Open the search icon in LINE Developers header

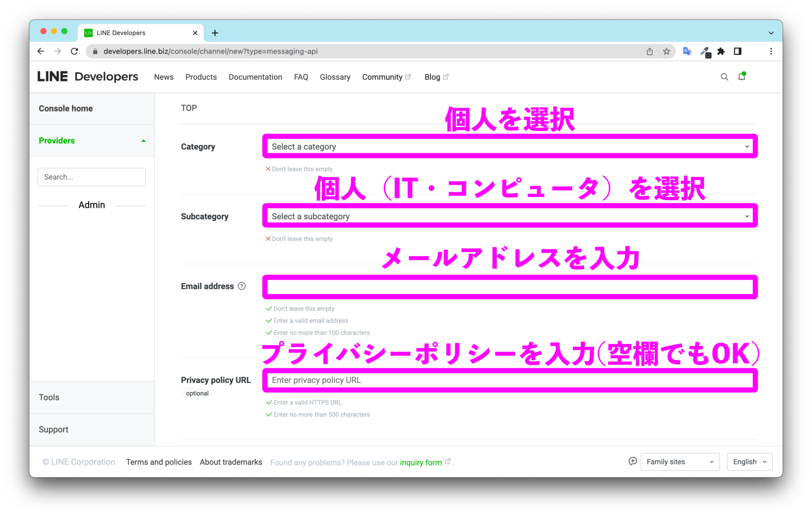point(724,77)
